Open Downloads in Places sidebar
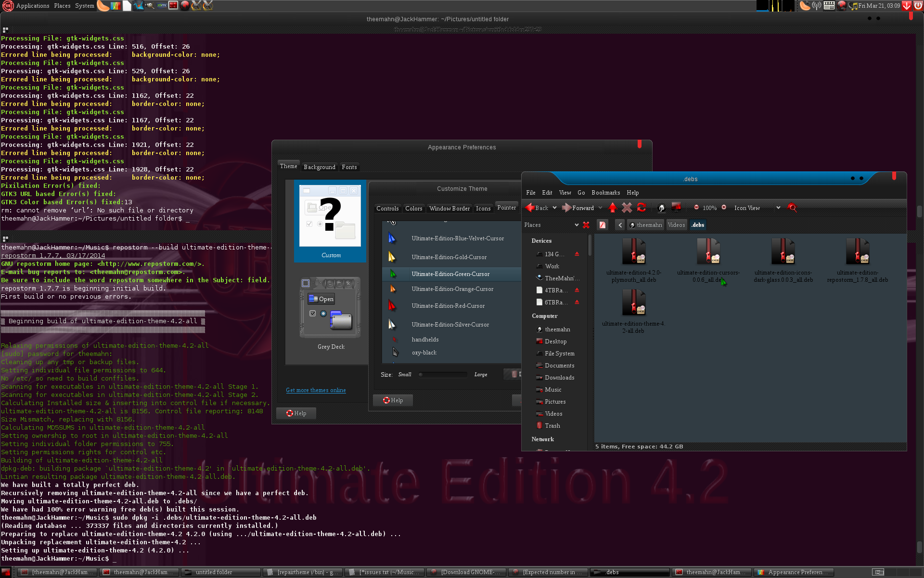This screenshot has width=924, height=578. pyautogui.click(x=559, y=377)
